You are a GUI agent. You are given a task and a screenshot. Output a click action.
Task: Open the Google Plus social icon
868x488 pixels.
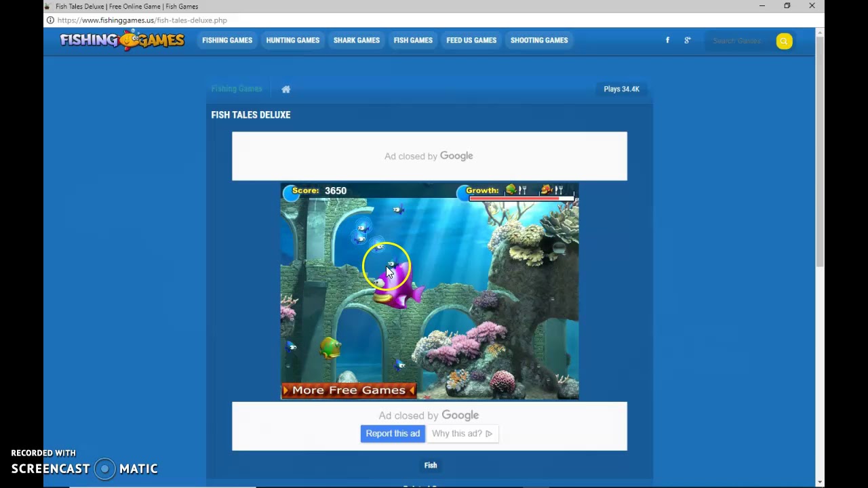click(x=687, y=41)
